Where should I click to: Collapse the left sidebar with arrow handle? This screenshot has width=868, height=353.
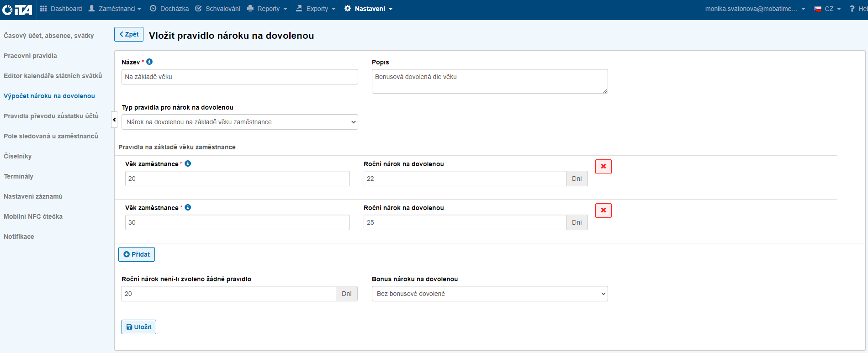114,120
